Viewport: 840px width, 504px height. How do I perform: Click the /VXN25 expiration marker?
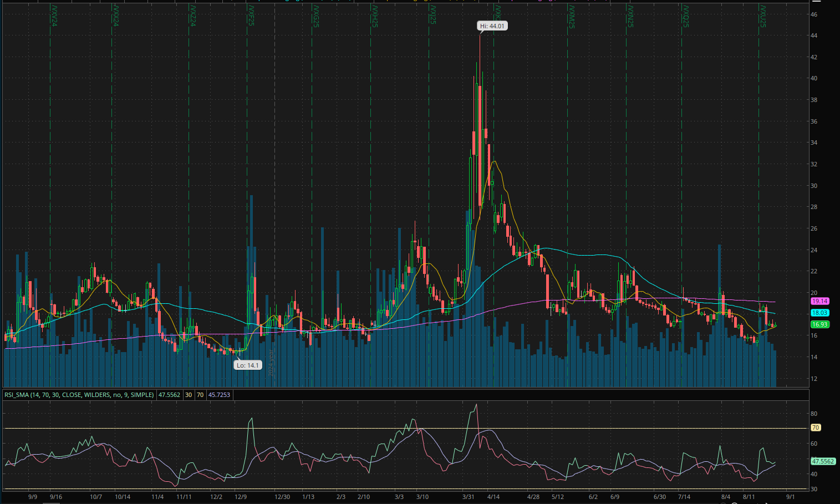[x=630, y=16]
